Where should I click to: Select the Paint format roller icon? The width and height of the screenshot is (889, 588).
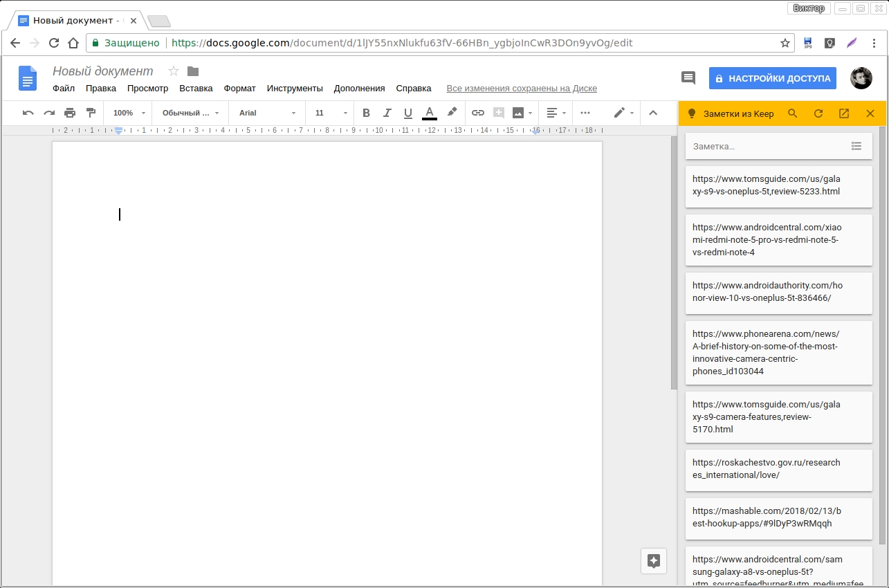coord(91,113)
